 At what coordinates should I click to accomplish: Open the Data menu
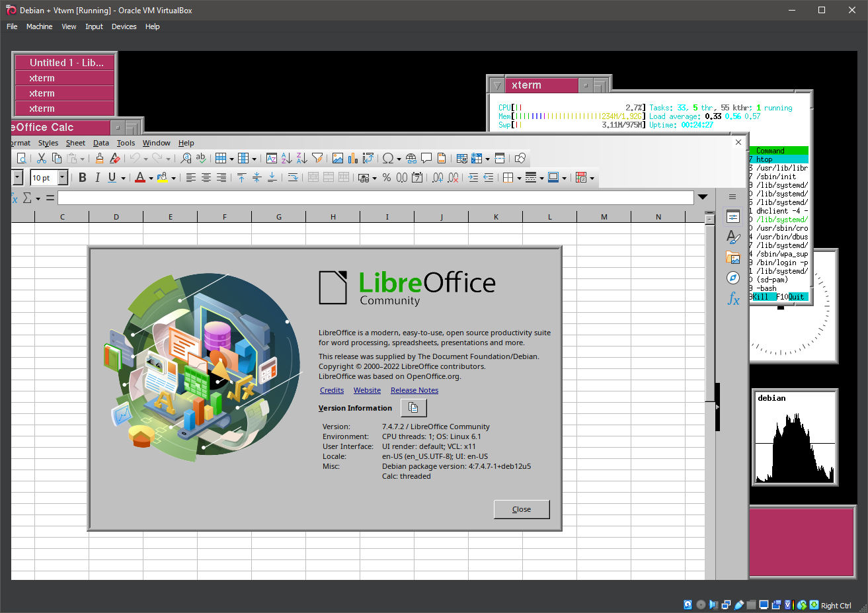pos(101,143)
